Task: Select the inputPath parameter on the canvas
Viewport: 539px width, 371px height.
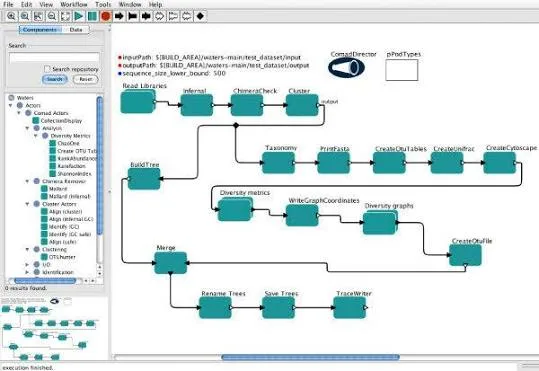Action: coord(210,57)
